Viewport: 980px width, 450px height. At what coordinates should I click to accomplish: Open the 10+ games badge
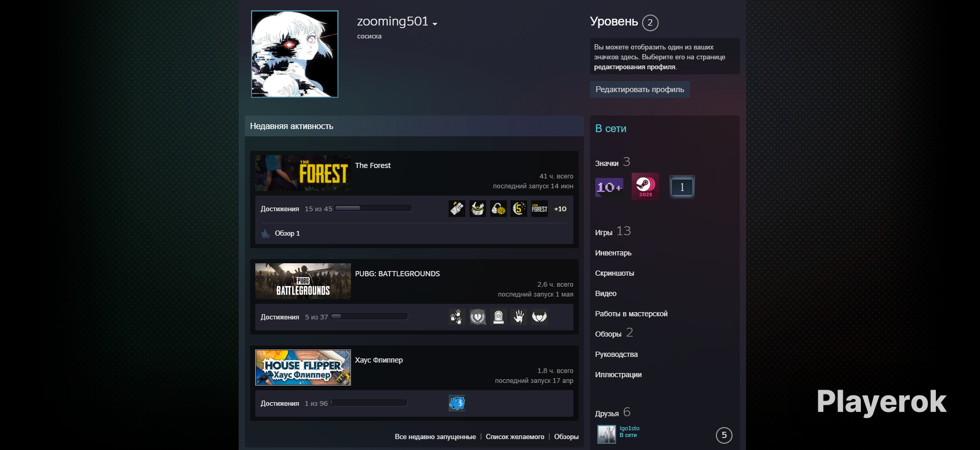click(x=609, y=187)
